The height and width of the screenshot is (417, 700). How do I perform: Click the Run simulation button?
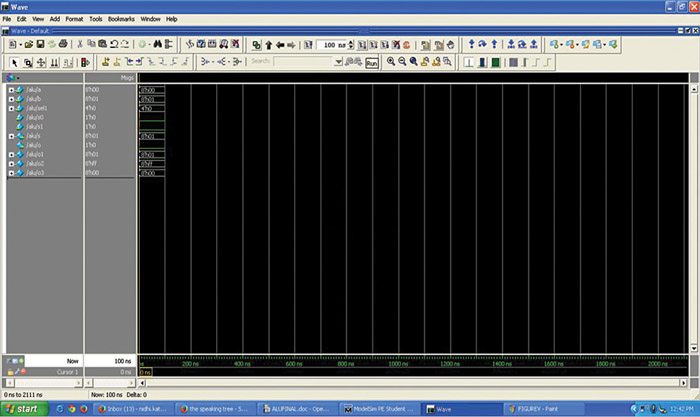[x=371, y=62]
